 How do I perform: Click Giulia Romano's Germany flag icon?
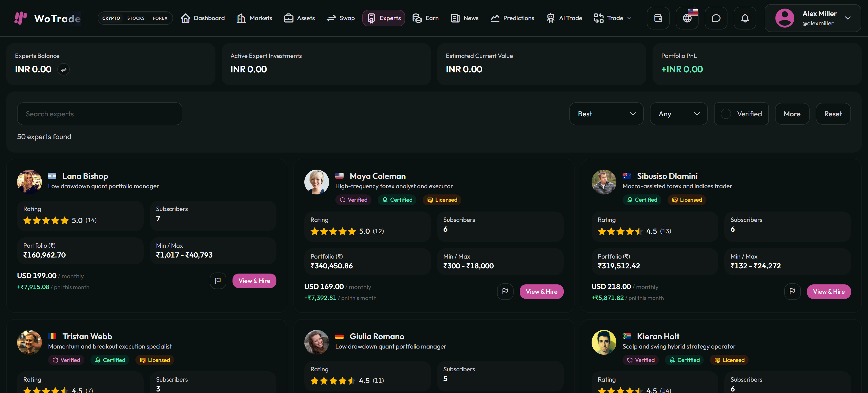click(339, 336)
